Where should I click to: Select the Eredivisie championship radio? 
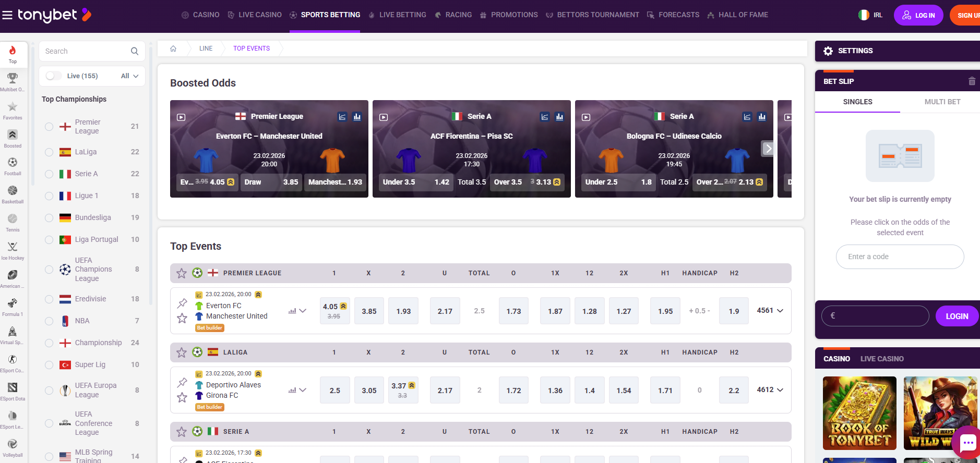coord(49,299)
